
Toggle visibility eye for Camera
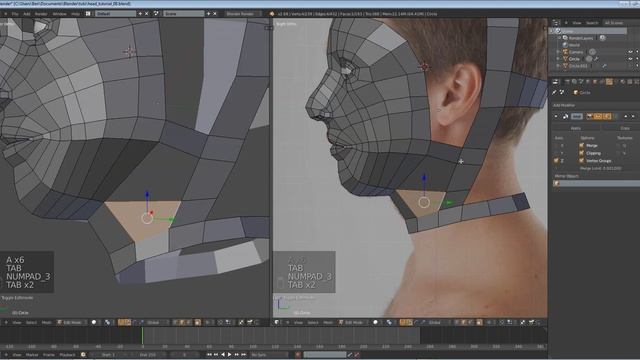630,52
